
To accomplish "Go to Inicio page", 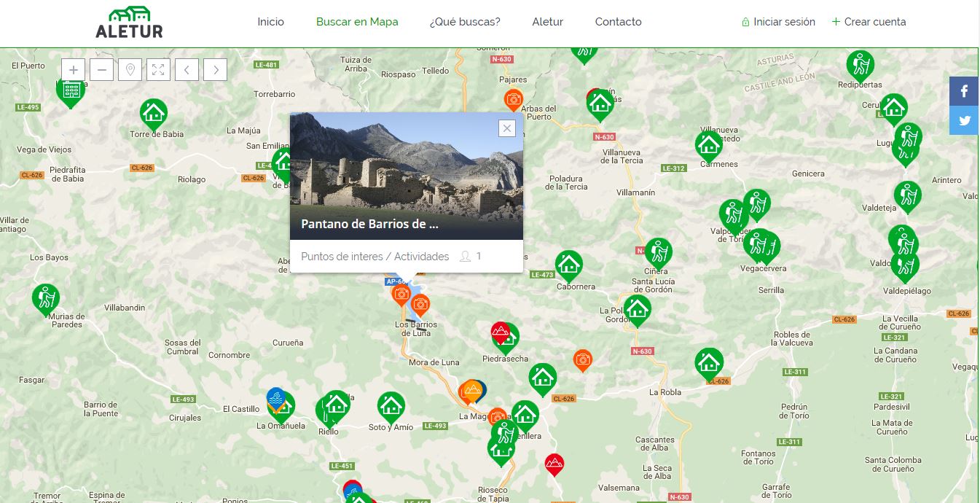I will [270, 22].
